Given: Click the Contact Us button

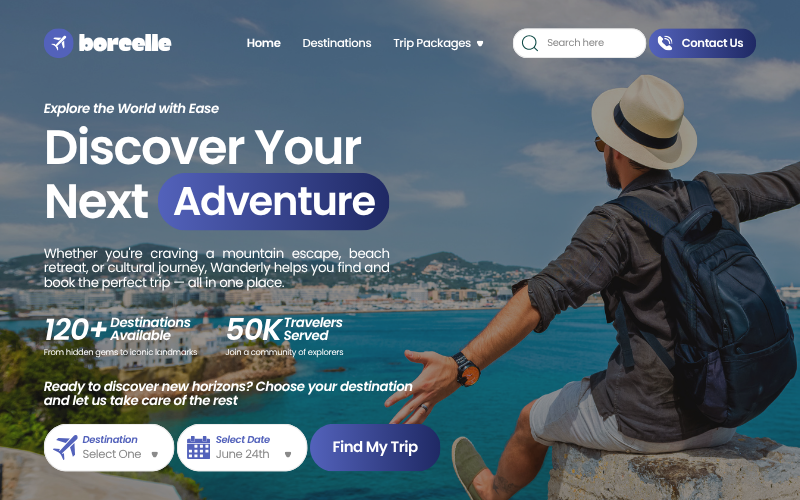Looking at the screenshot, I should [x=702, y=43].
